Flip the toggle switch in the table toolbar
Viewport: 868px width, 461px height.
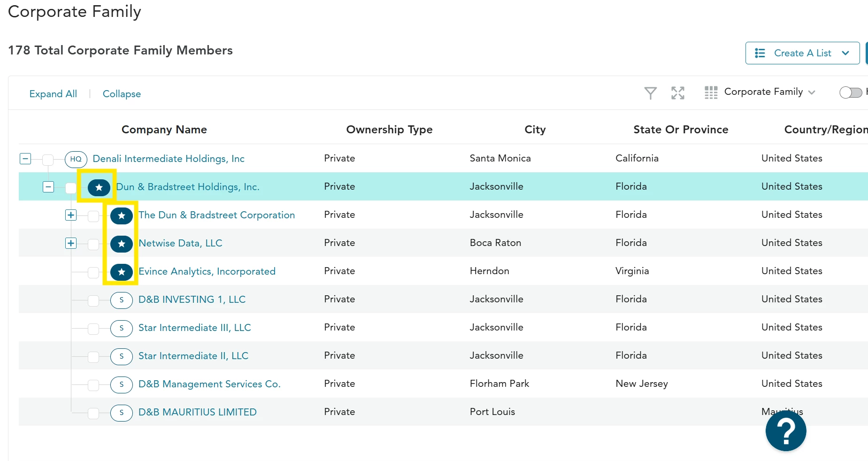click(x=851, y=92)
